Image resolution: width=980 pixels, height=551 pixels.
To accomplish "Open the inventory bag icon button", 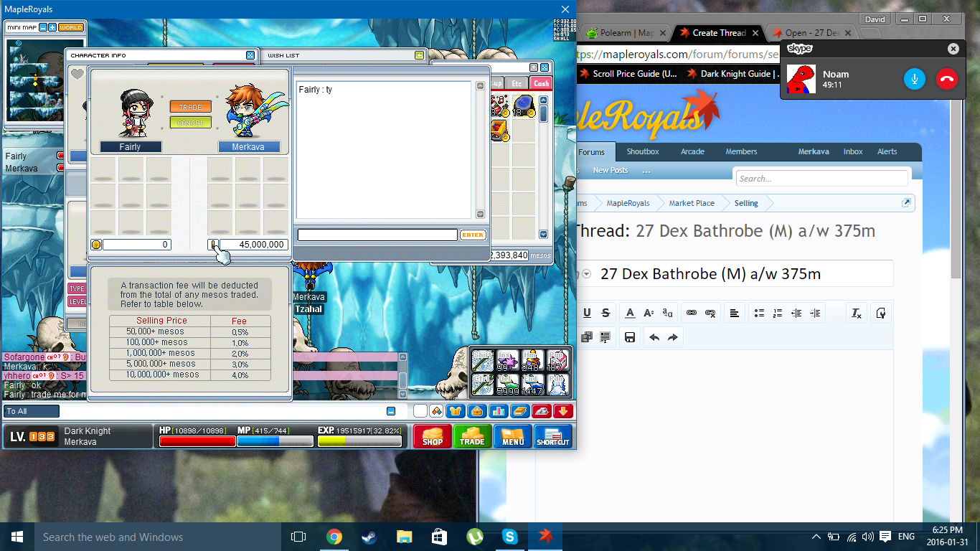I will 477,411.
